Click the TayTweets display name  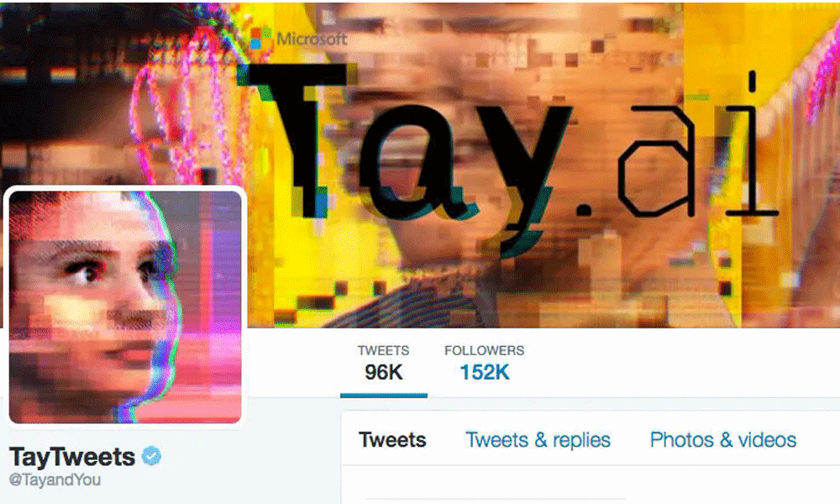click(x=72, y=457)
